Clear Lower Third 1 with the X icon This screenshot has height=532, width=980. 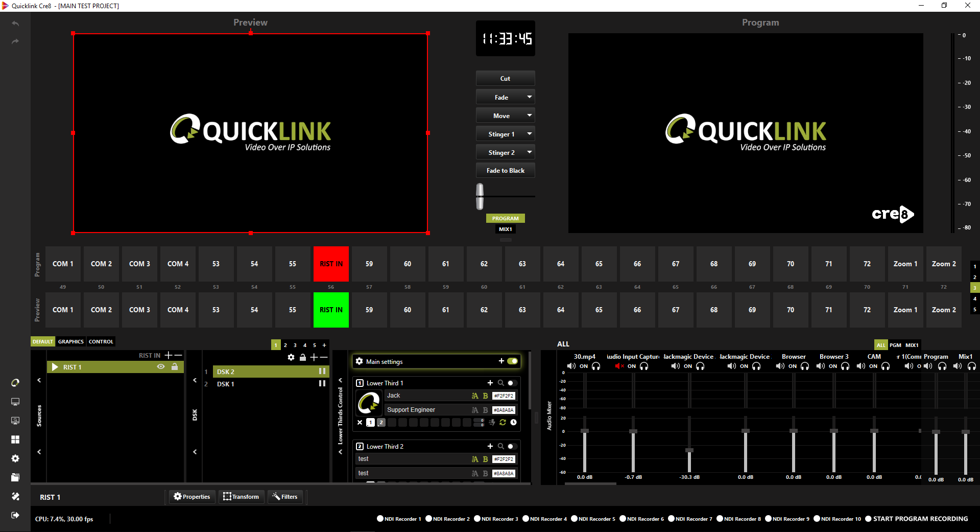pyautogui.click(x=360, y=423)
